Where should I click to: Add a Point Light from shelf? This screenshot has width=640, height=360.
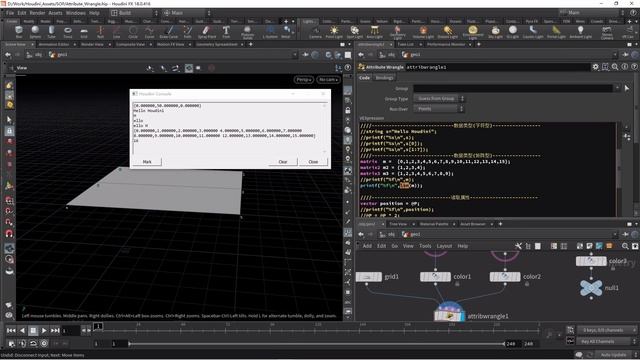coord(334,31)
